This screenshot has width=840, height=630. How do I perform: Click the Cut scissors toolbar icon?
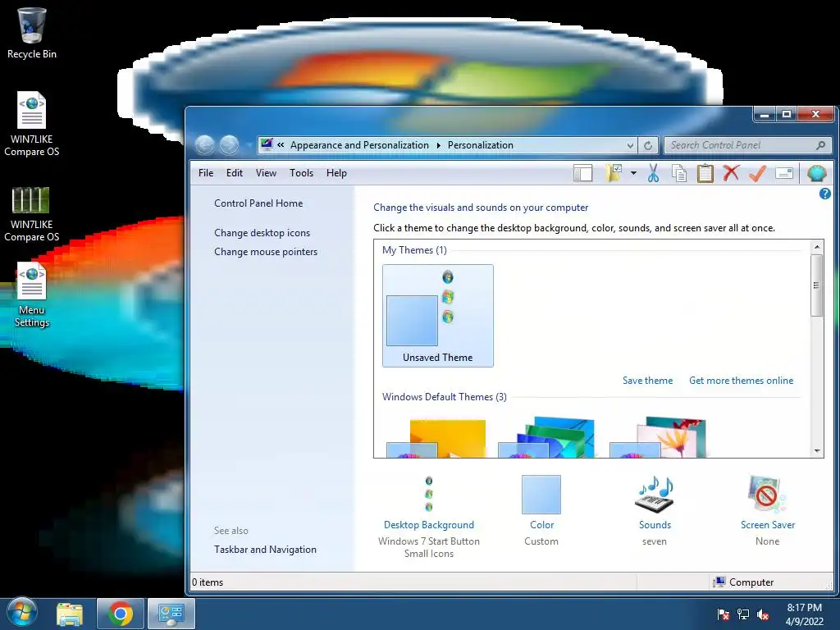tap(653, 173)
